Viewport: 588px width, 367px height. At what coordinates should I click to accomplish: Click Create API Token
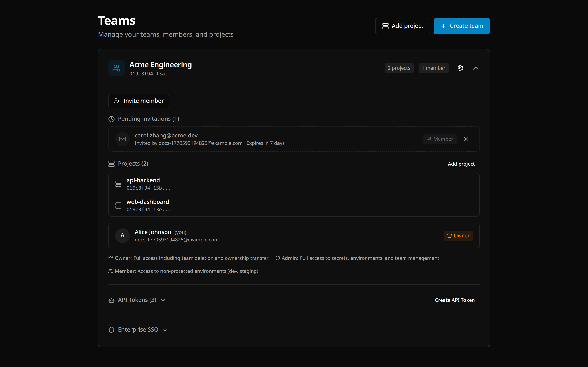tap(452, 300)
